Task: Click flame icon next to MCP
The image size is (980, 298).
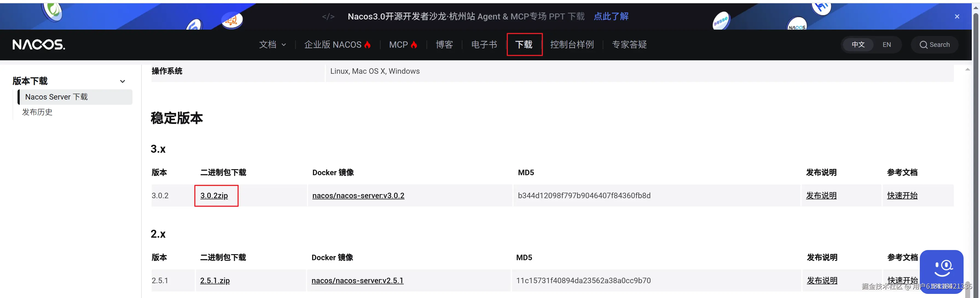Action: click(x=414, y=45)
